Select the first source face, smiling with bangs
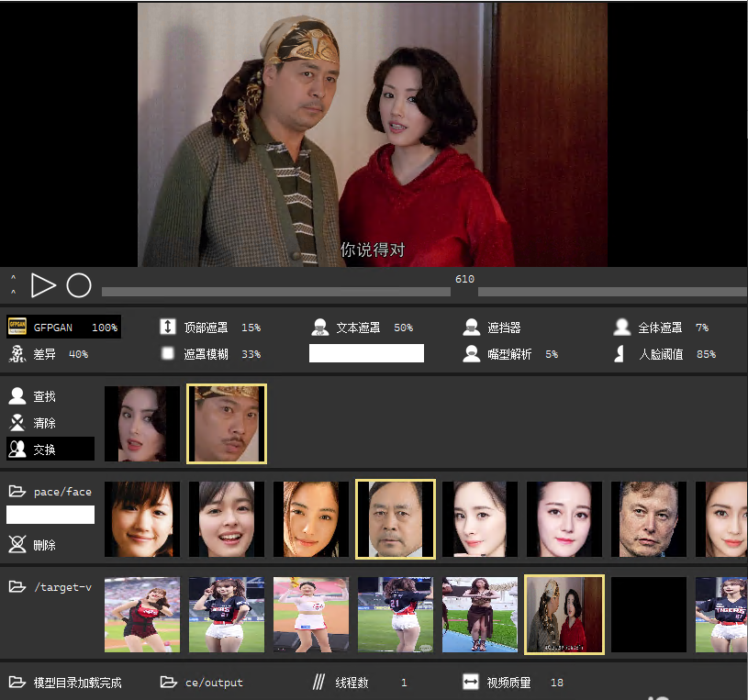This screenshot has width=748, height=700. [x=142, y=519]
